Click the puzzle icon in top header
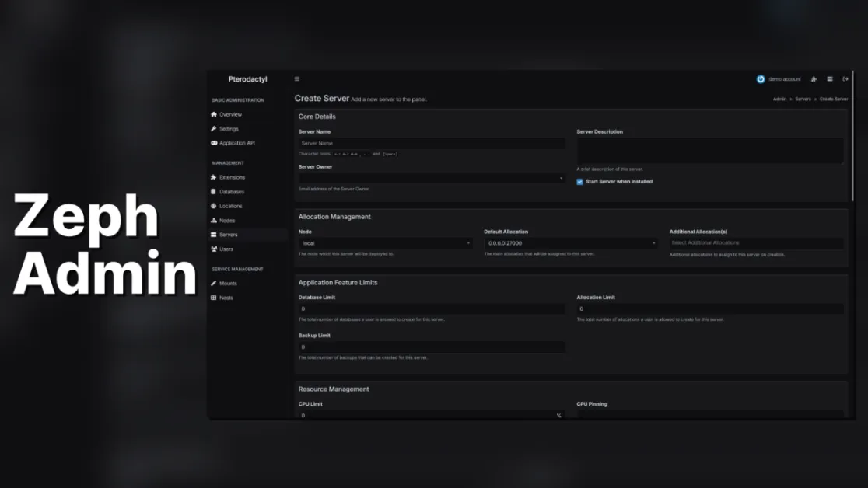The height and width of the screenshot is (488, 868). 814,79
